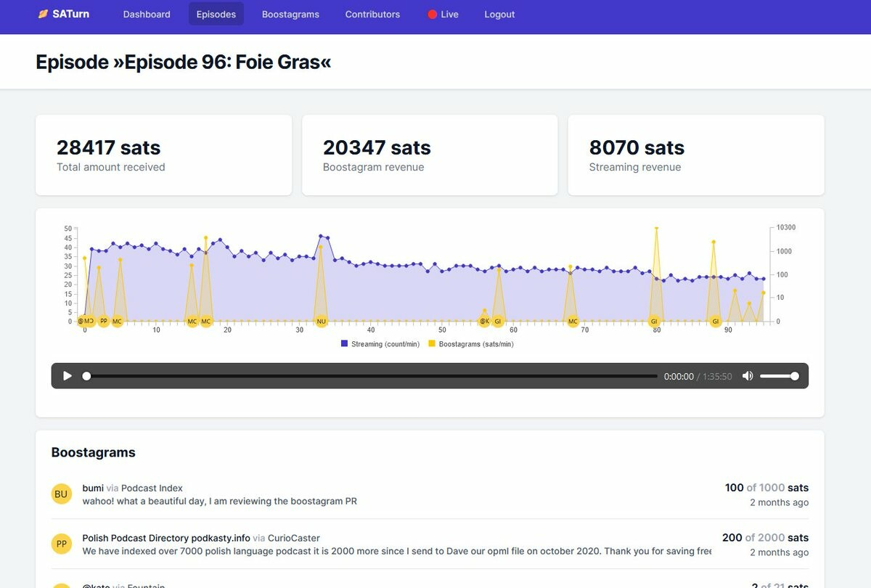Play the episode audio

point(68,376)
